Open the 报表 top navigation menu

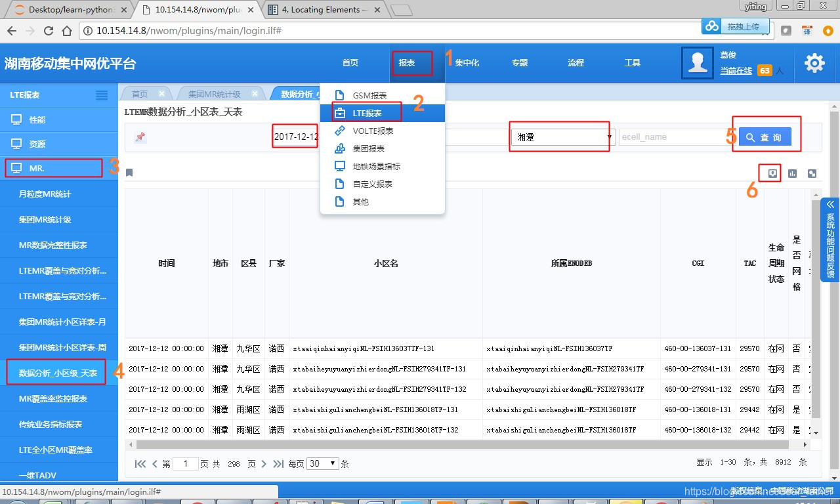tap(407, 63)
